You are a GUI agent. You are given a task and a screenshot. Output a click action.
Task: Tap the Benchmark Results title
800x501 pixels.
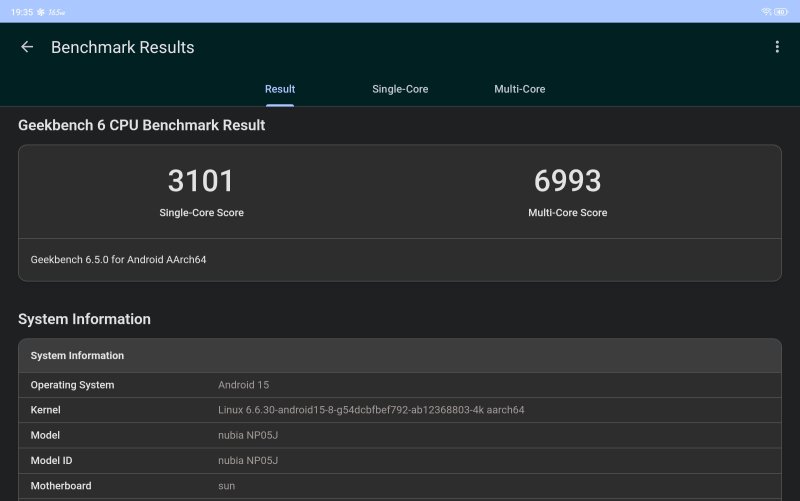122,47
